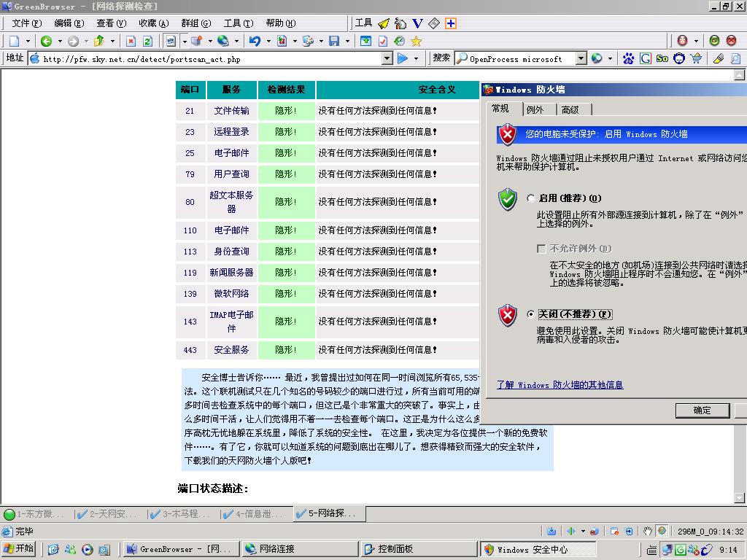The image size is (747, 560).
Task: Click the green Refresh page icon
Action: pos(147,42)
